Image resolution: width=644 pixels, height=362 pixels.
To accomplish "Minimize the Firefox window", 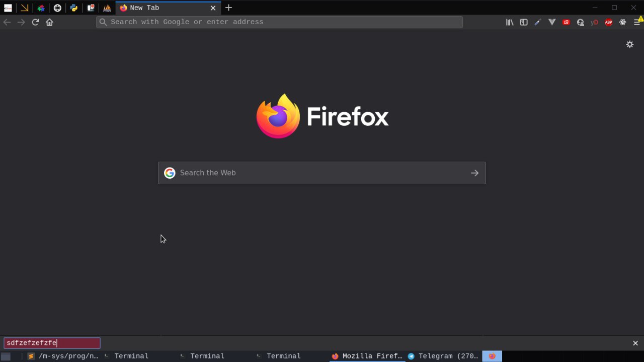I will click(595, 8).
